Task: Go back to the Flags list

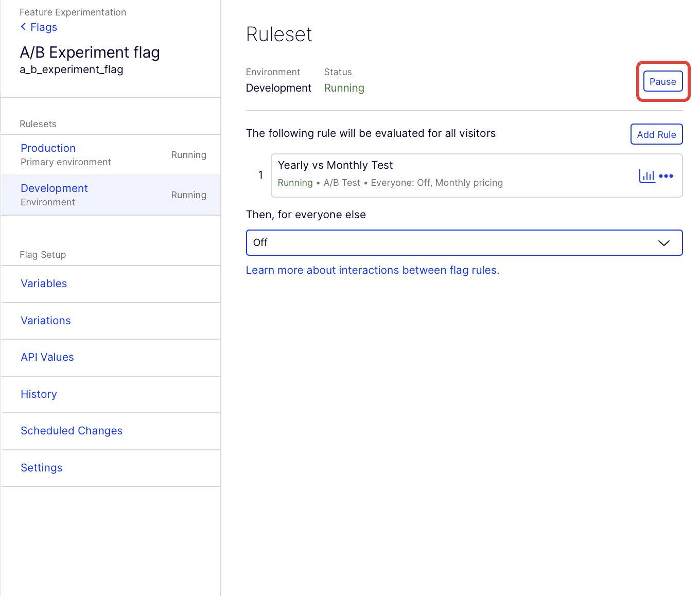Action: [44, 27]
